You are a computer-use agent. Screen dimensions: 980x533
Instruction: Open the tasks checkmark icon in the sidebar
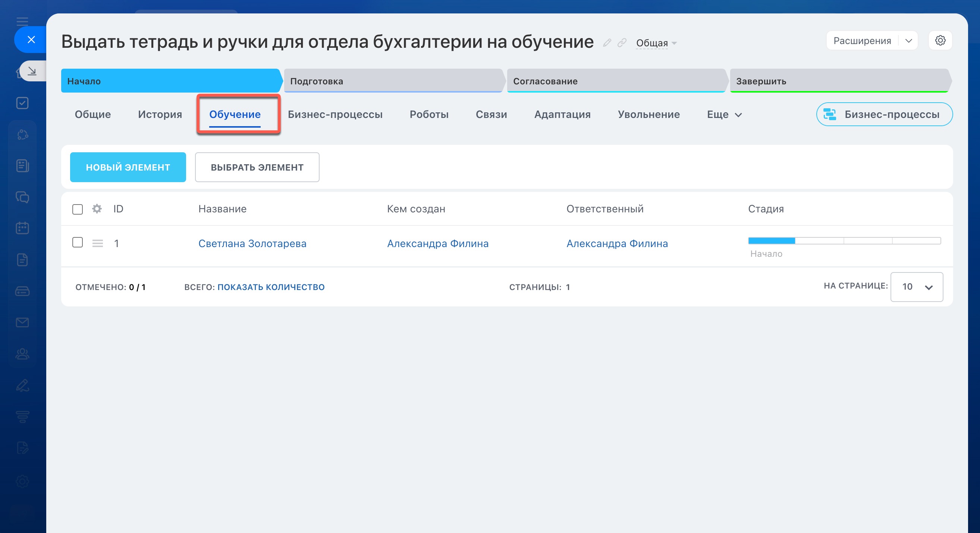click(22, 103)
